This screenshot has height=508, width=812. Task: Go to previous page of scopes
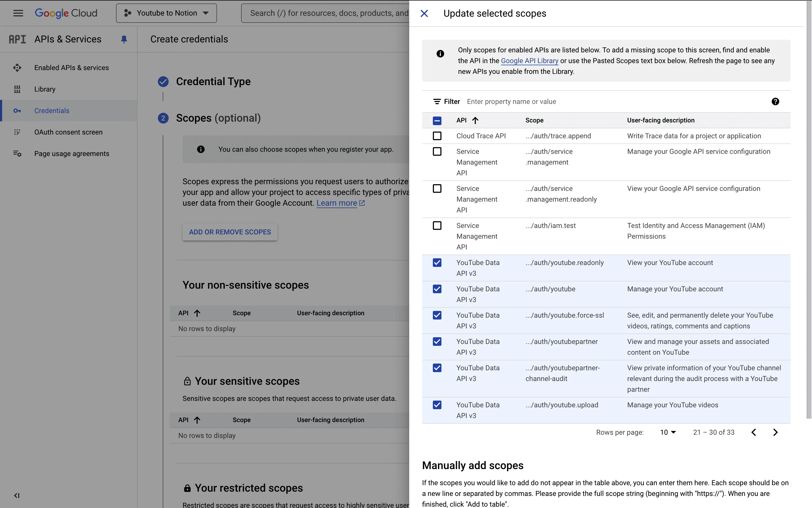click(x=753, y=432)
